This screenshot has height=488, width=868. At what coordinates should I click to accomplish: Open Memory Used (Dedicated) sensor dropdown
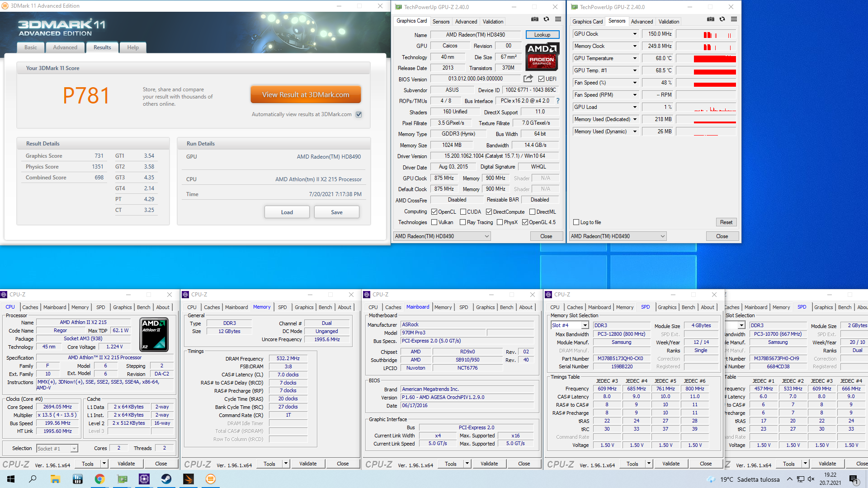(635, 119)
